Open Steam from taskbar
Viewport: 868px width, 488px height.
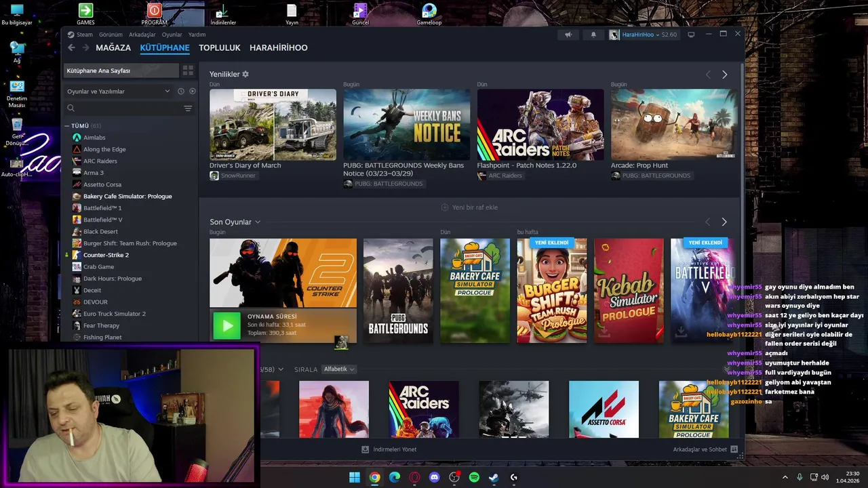pyautogui.click(x=494, y=477)
